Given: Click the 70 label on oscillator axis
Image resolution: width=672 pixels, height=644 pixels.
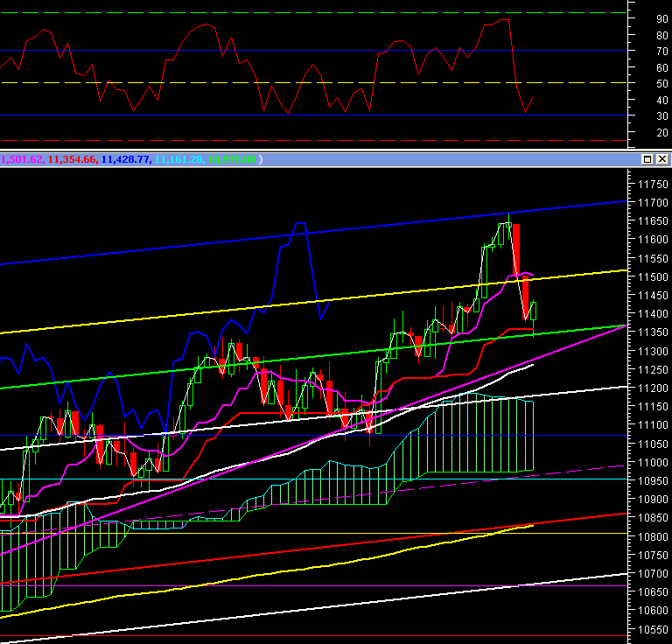Looking at the screenshot, I should (x=662, y=52).
